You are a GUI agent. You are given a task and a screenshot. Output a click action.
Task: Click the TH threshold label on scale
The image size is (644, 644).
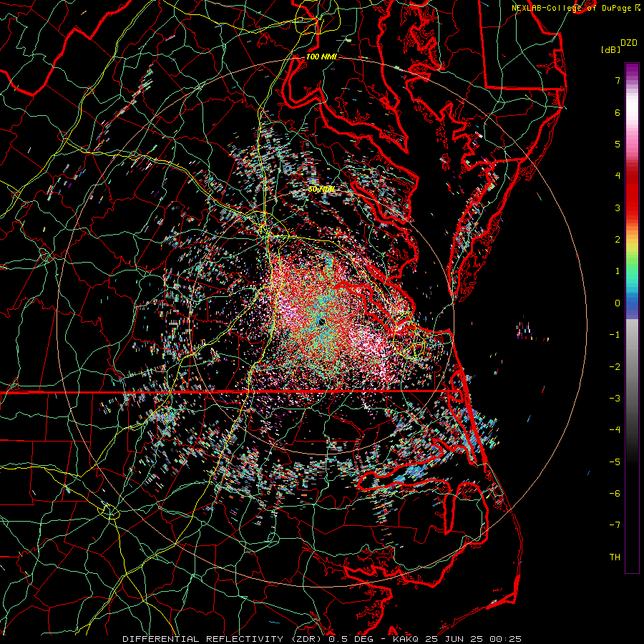coord(615,557)
